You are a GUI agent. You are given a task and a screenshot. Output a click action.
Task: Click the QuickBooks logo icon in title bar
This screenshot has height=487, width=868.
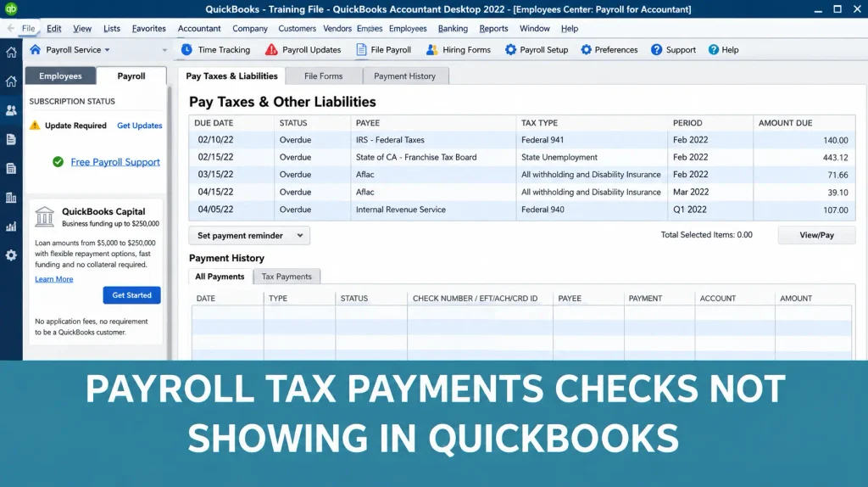point(11,8)
